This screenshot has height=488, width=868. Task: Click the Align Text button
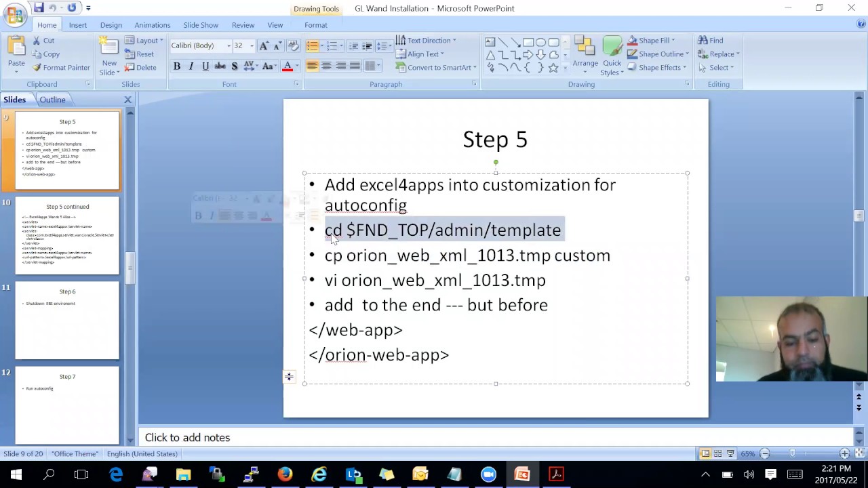(x=420, y=54)
